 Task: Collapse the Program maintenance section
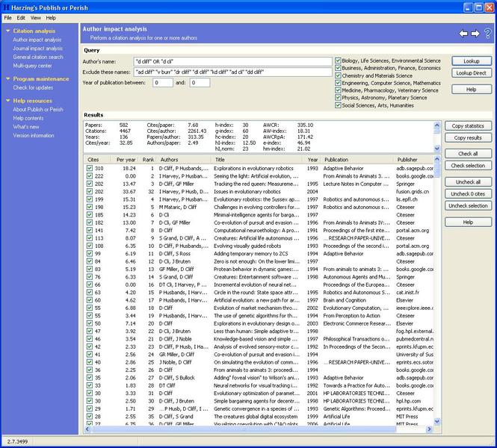8,79
